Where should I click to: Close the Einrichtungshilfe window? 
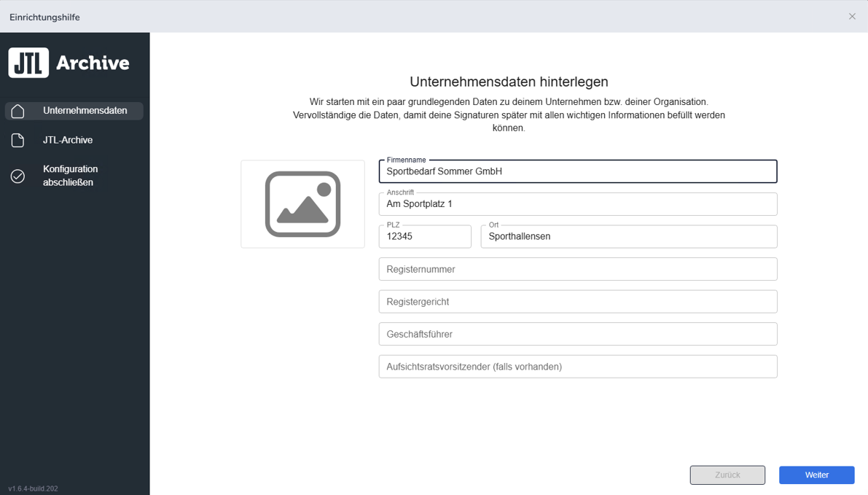(852, 16)
